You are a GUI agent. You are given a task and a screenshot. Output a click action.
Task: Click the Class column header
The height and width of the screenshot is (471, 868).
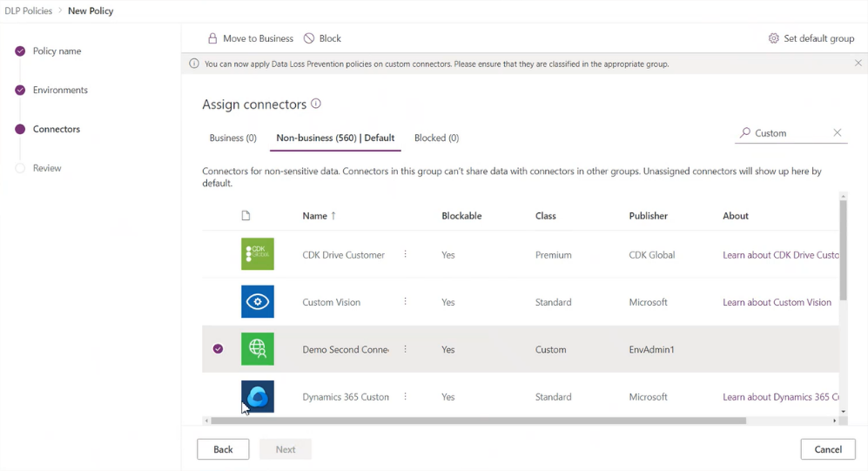(x=545, y=216)
